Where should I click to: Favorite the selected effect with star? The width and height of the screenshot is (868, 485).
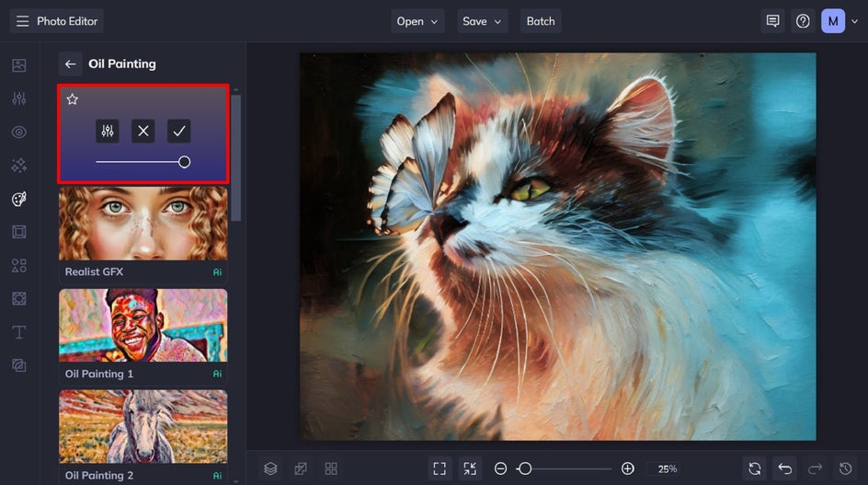point(73,99)
